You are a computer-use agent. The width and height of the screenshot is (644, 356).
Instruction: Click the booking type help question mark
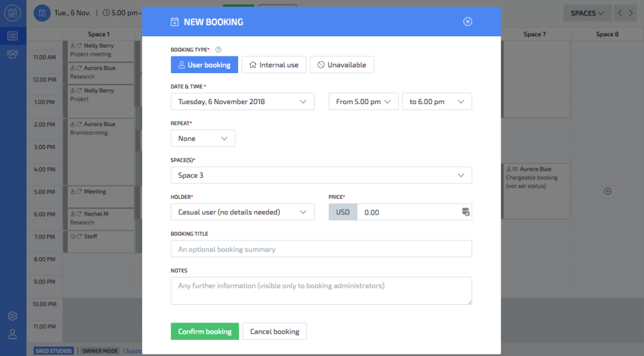point(219,50)
